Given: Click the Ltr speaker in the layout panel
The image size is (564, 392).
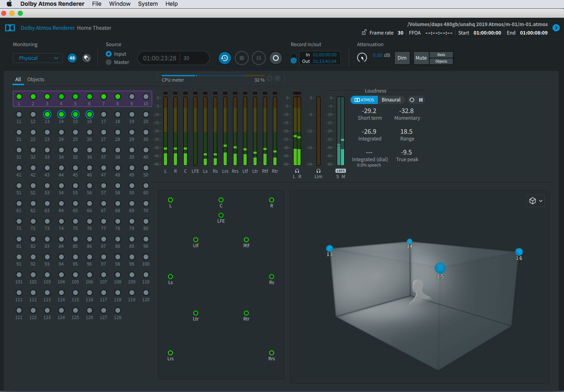Looking at the screenshot, I should click(196, 313).
